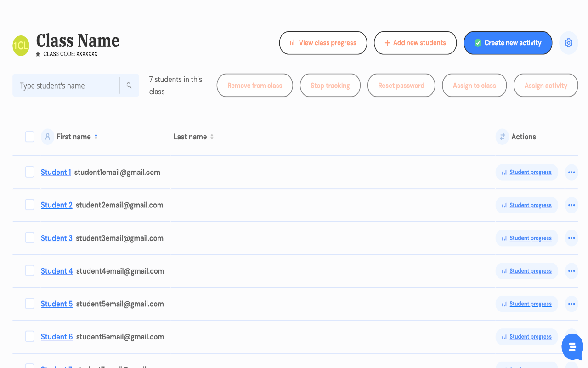The image size is (588, 368).
Task: Click the student name search field
Action: (66, 85)
